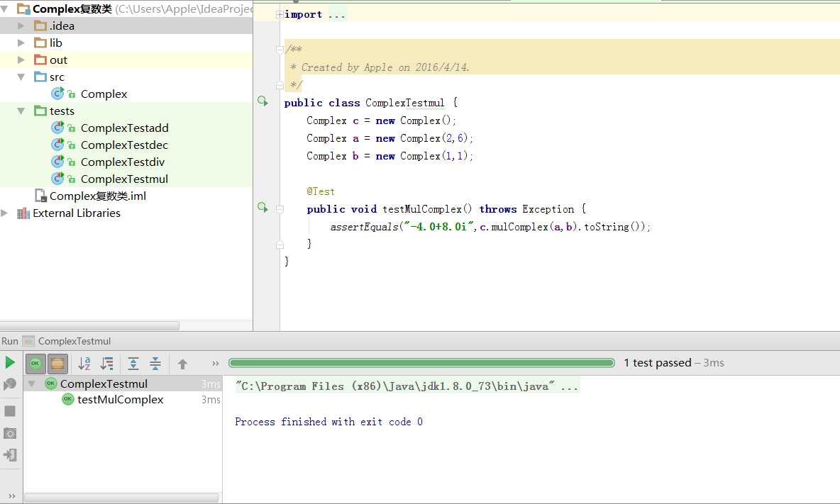Image resolution: width=840 pixels, height=504 pixels.
Task: Collapse all test results icon
Action: 155,364
